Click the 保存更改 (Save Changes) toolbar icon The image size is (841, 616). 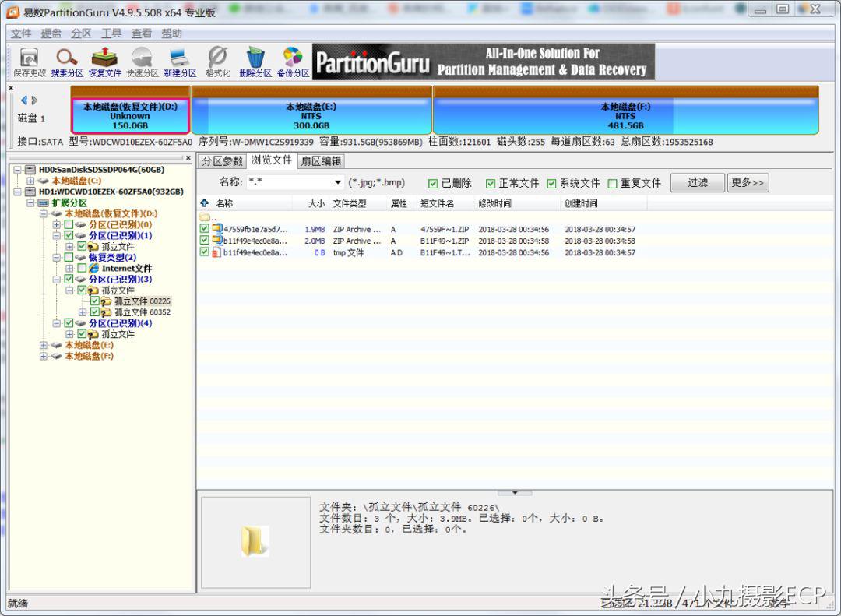[x=29, y=62]
